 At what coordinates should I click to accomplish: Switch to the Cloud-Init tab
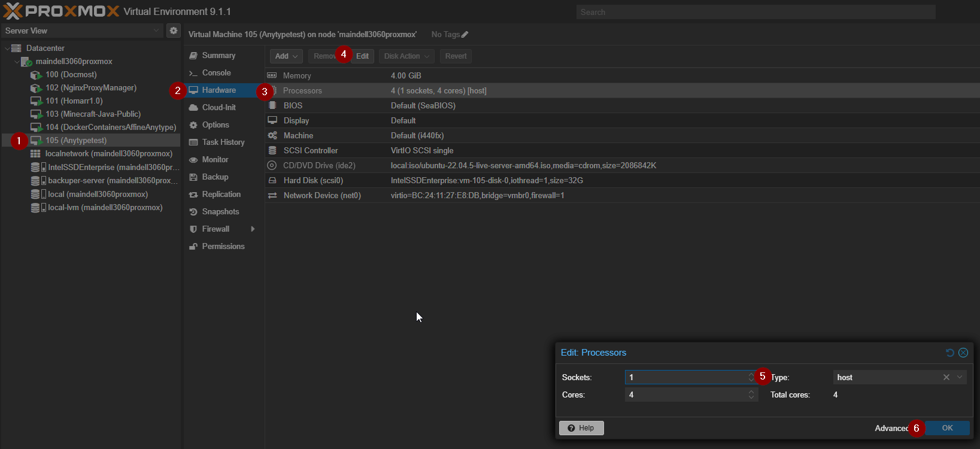tap(219, 108)
